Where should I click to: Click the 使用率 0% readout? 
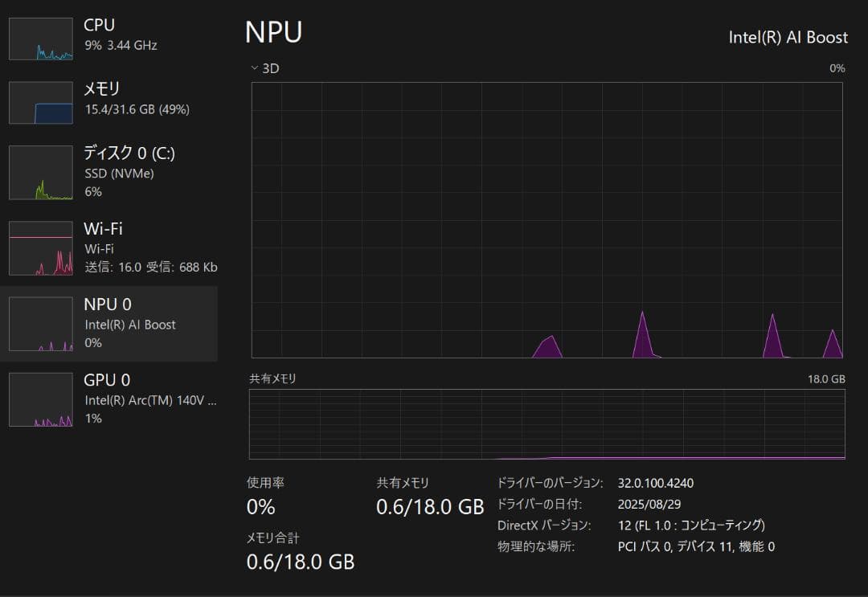[261, 507]
